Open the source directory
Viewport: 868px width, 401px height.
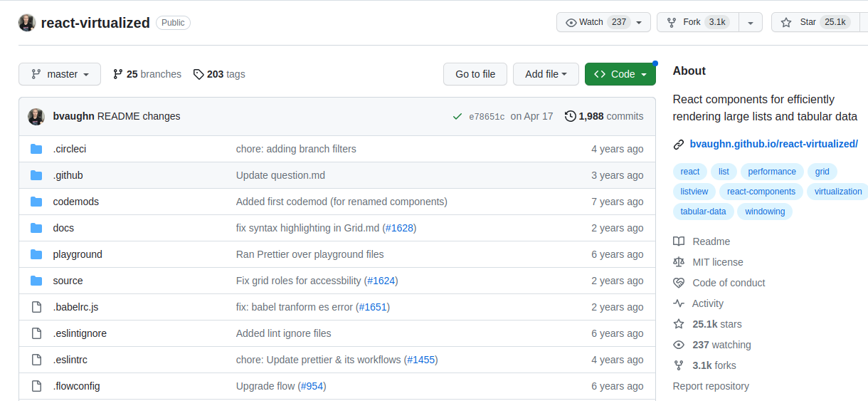click(x=68, y=281)
